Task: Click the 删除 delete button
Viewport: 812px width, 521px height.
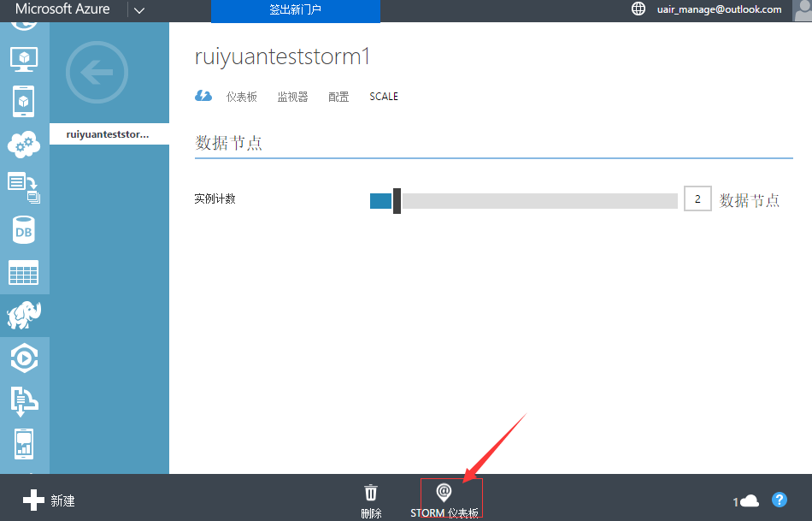Action: [371, 500]
